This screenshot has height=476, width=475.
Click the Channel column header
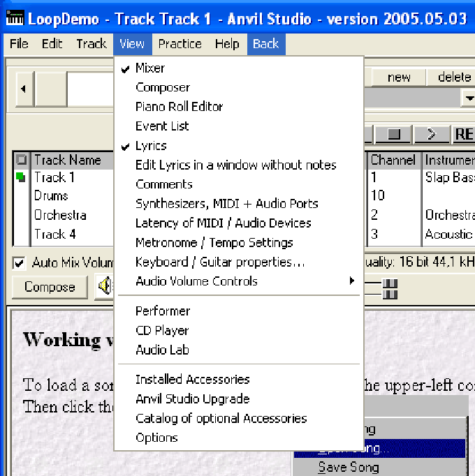pos(393,160)
